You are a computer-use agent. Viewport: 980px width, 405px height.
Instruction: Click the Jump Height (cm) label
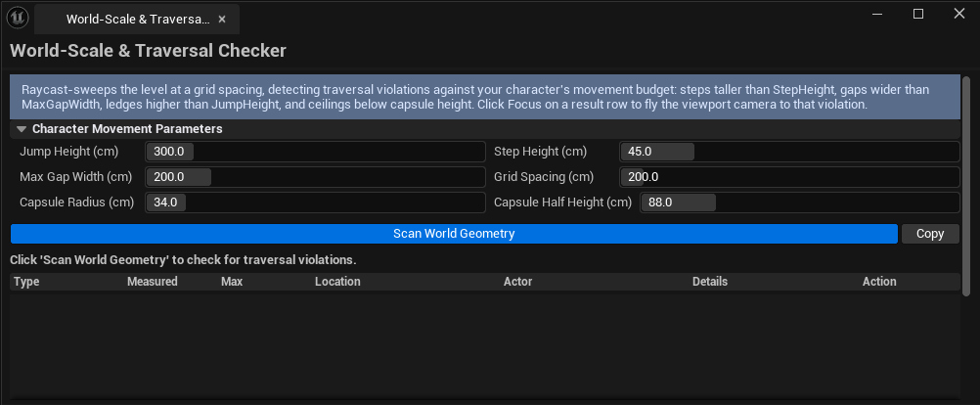point(68,152)
